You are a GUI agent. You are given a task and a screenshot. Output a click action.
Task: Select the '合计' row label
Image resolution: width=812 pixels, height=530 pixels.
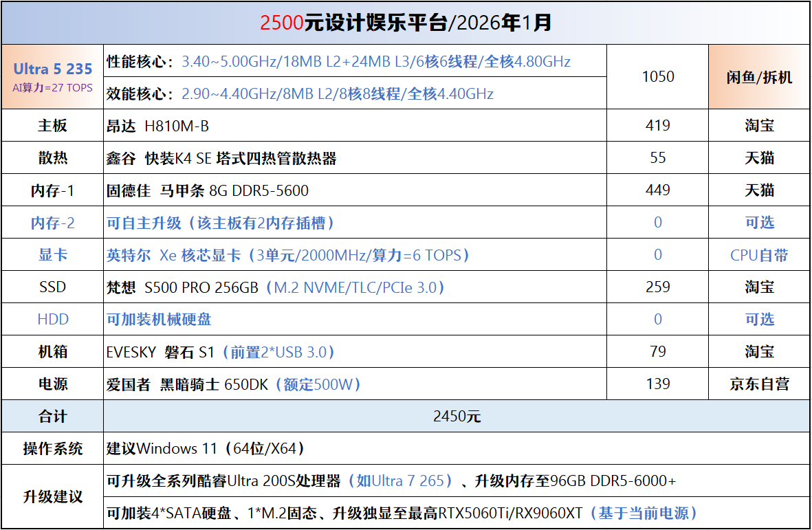pyautogui.click(x=52, y=416)
